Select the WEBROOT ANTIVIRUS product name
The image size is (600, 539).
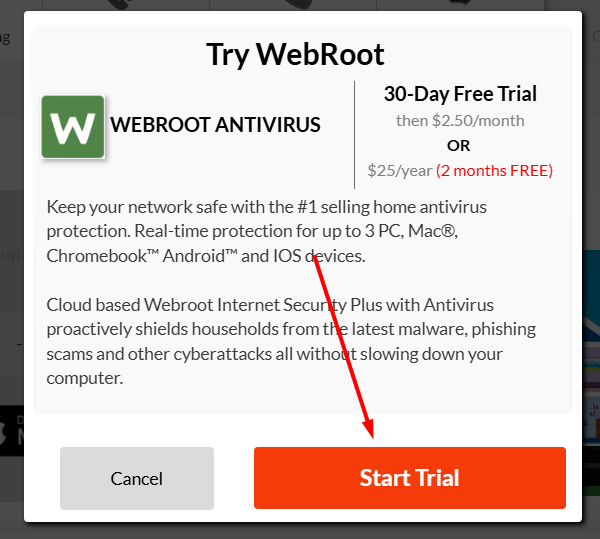pos(215,125)
